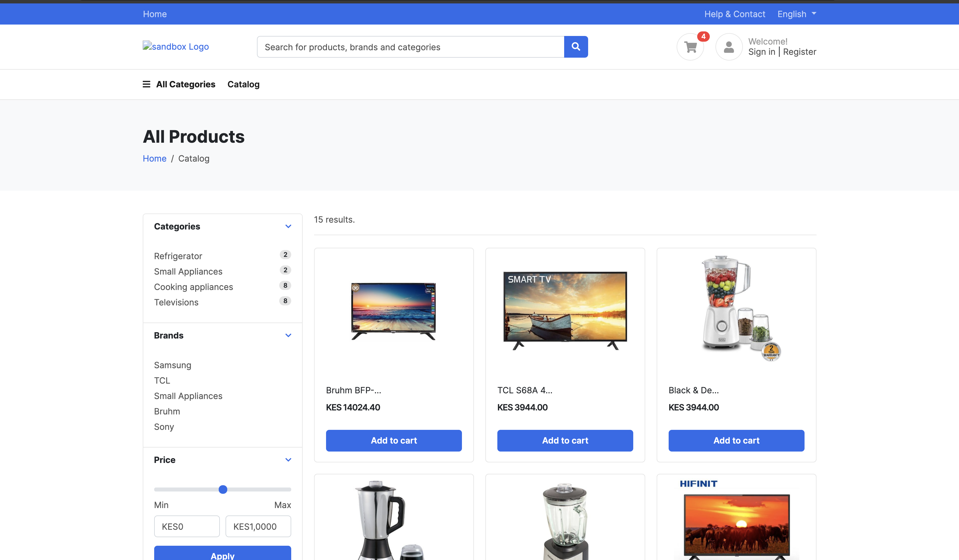Collapse the Categories filter section
The width and height of the screenshot is (959, 560).
click(x=288, y=226)
